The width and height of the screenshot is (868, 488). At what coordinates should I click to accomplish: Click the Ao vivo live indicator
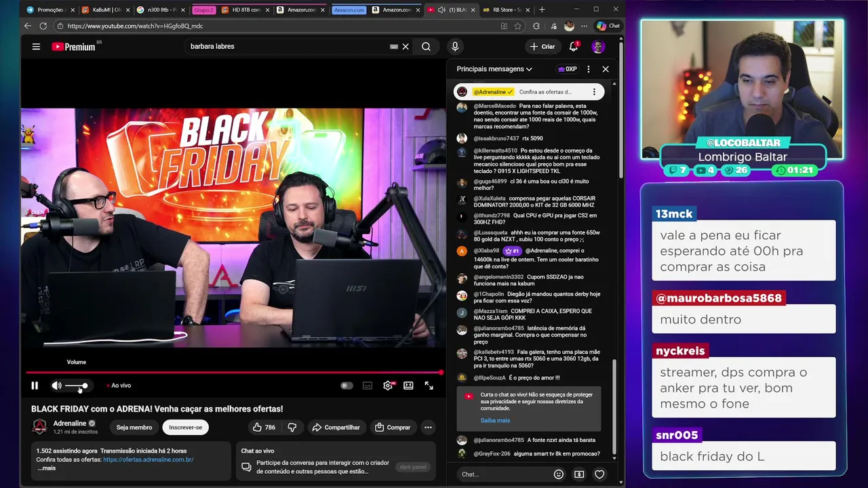pyautogui.click(x=119, y=386)
